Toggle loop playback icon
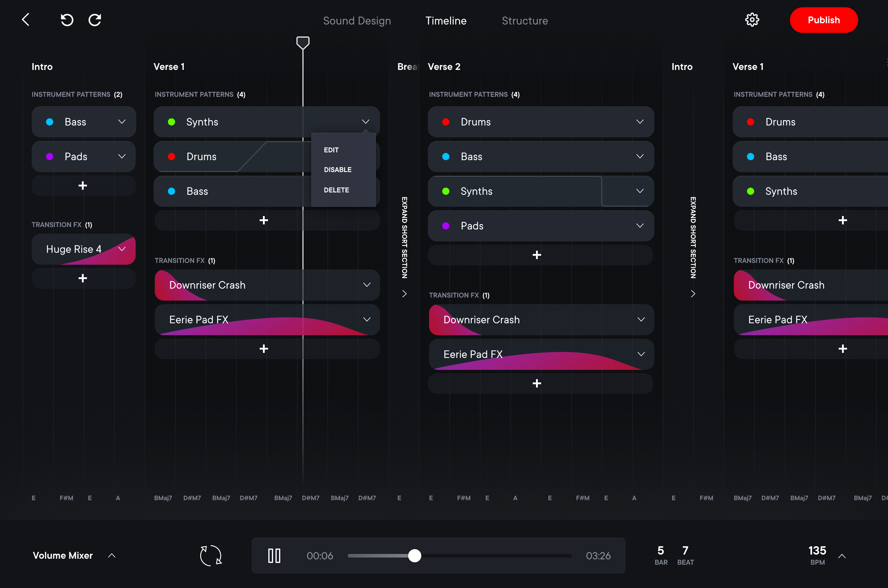Screen dimensions: 888x588 pyautogui.click(x=211, y=555)
